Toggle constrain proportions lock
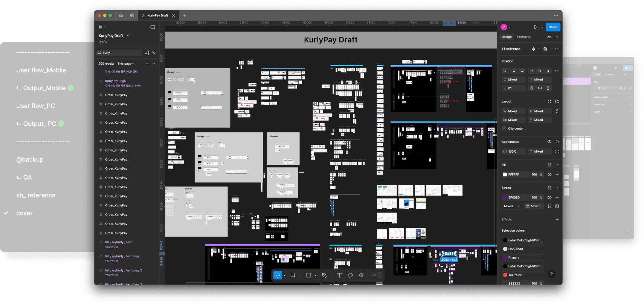Viewport: 644px width, 305px height. pos(557,111)
